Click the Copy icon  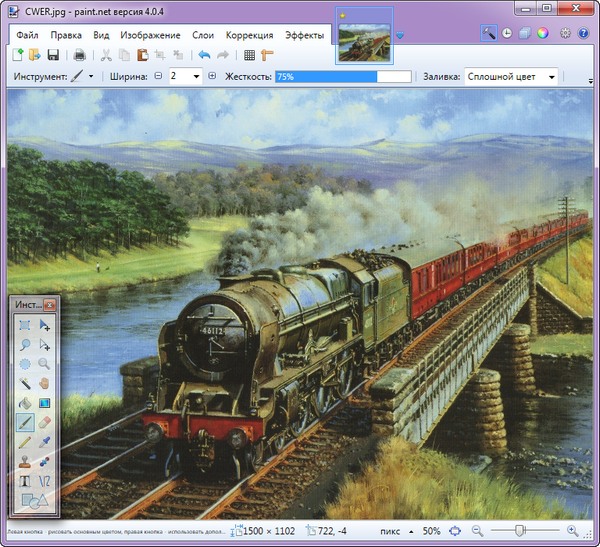coord(124,55)
